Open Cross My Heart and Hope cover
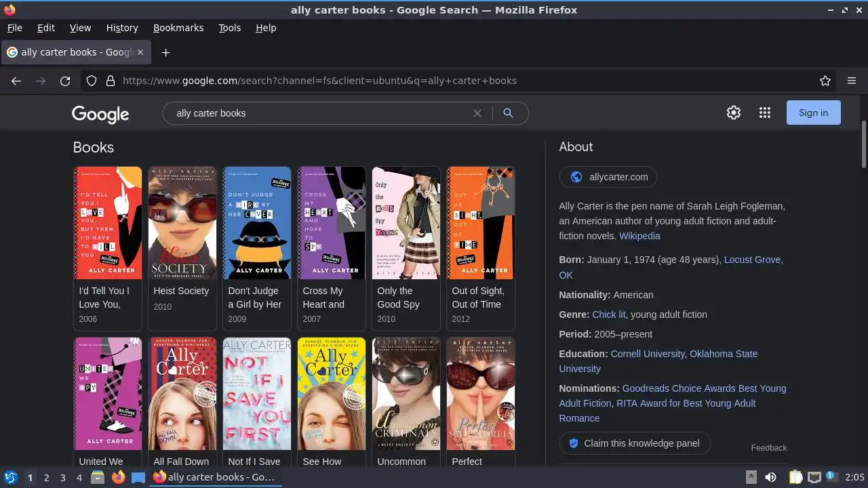The height and width of the screenshot is (488, 868). point(332,223)
